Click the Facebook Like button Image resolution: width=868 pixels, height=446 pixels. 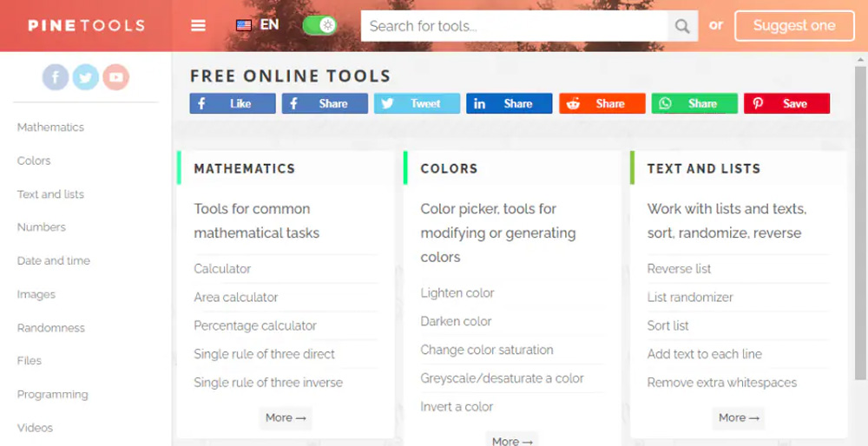pyautogui.click(x=233, y=103)
